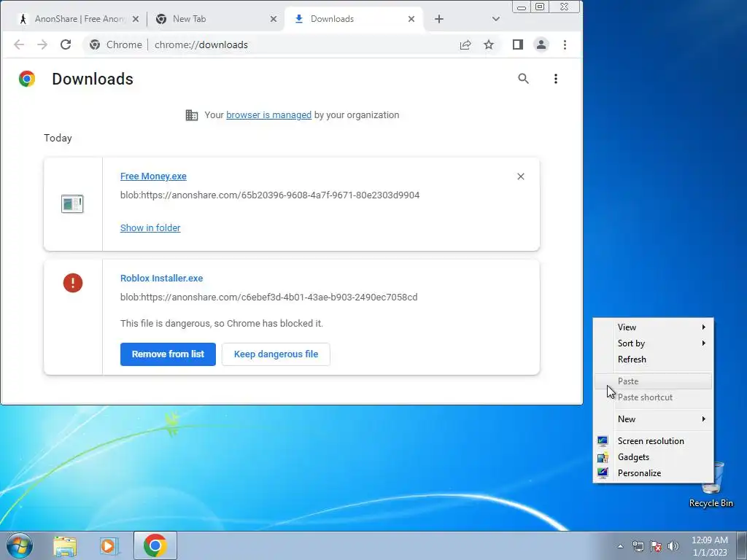Open Gadgets from the context menu
The image size is (747, 560).
click(x=653, y=457)
